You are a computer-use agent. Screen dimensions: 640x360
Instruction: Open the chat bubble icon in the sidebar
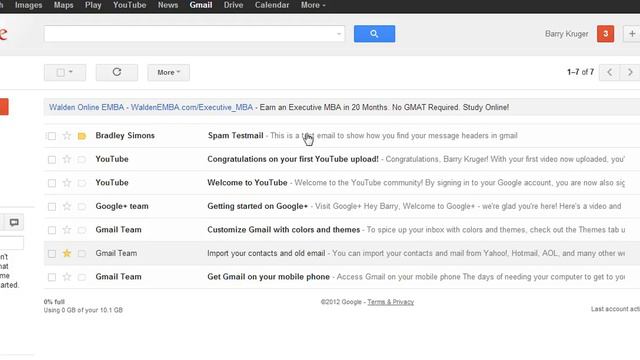coord(14,222)
